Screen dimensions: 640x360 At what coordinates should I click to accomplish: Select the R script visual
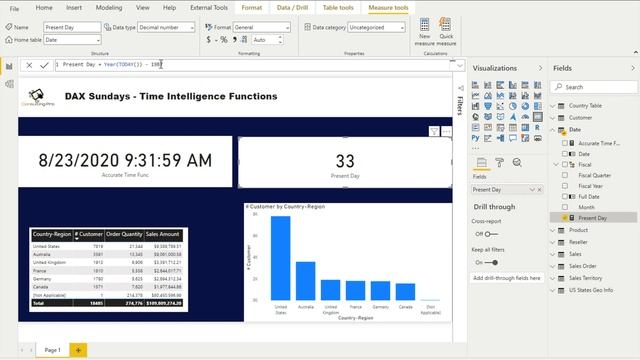538,127
